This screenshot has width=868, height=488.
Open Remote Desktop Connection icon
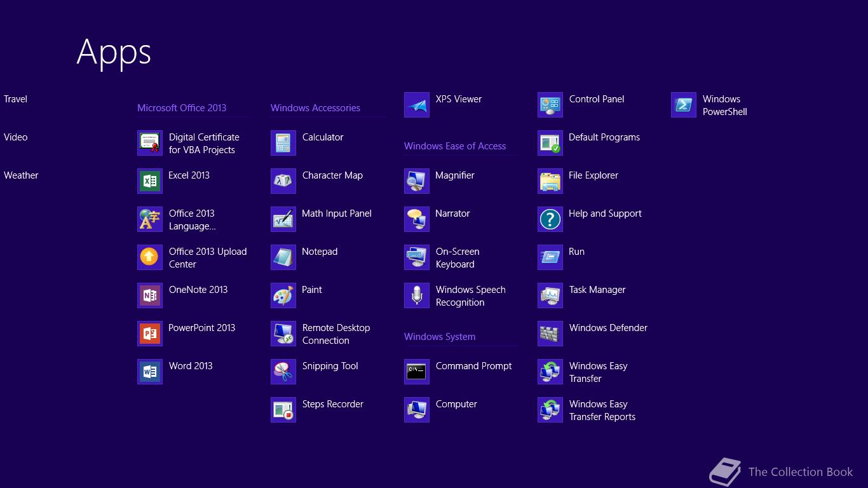(283, 334)
